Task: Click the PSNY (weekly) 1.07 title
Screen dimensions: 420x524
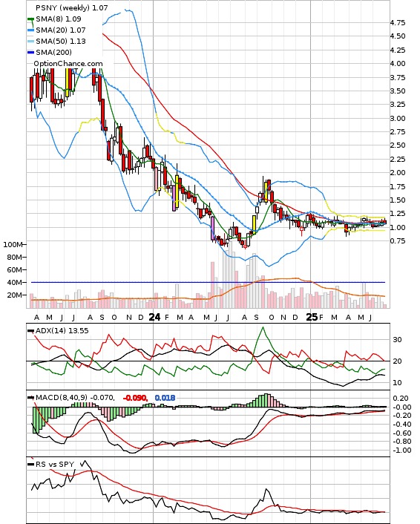Action: pyautogui.click(x=72, y=7)
